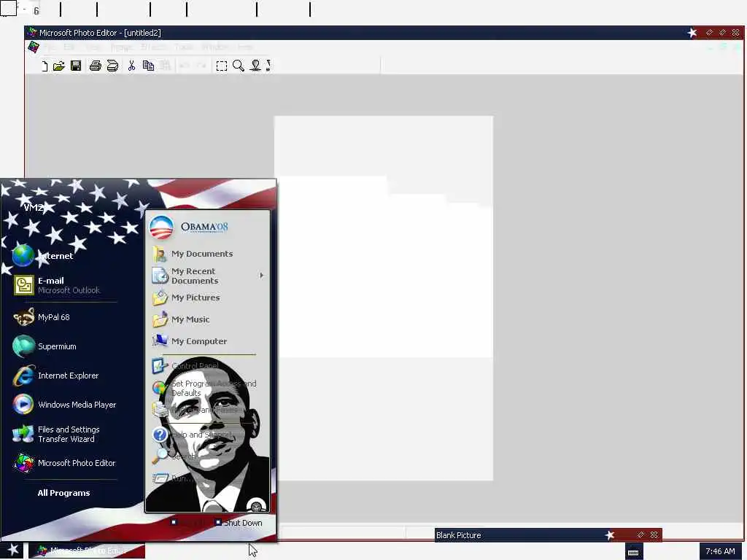Open Control Panel in Start menu

[x=185, y=366]
